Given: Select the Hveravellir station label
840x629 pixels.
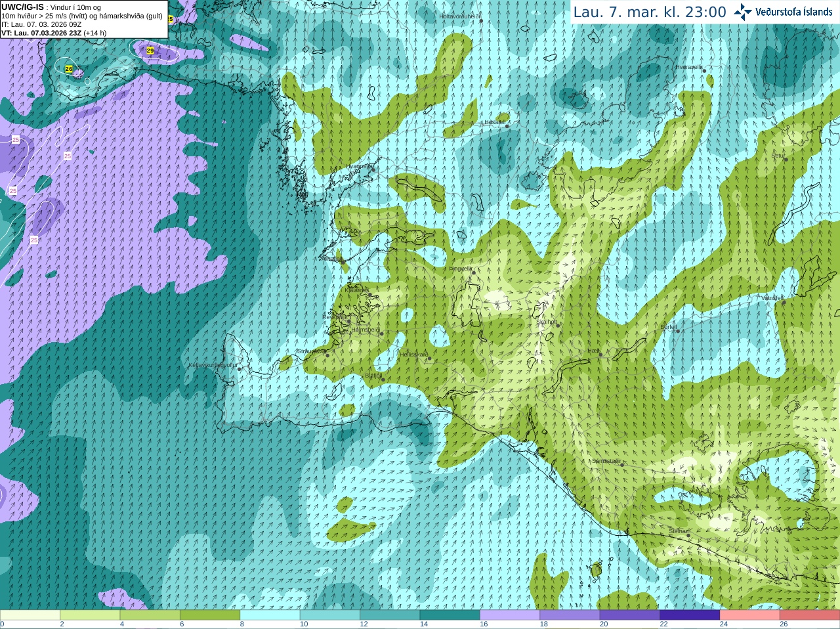Looking at the screenshot, I should point(689,67).
